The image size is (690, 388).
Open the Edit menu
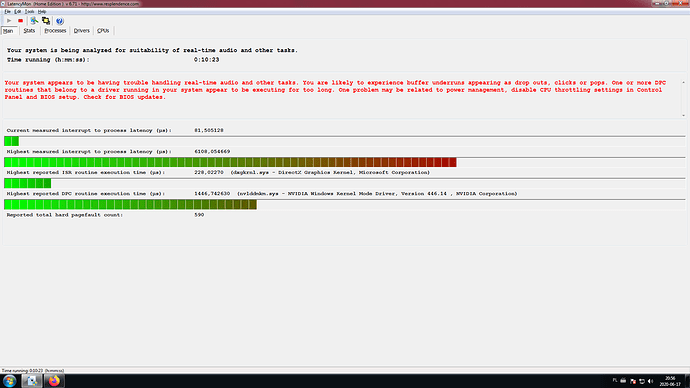[x=18, y=11]
